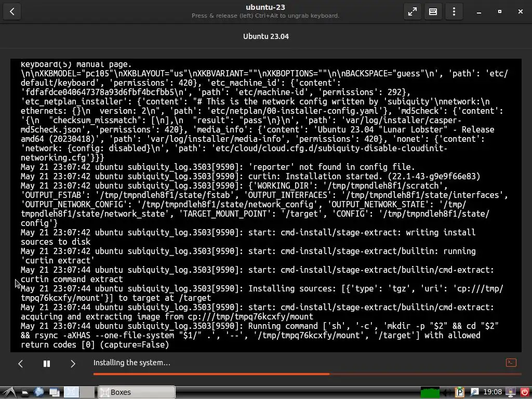The width and height of the screenshot is (532, 399).
Task: Switch to the first highlighted workspace in the pager
Action: (x=72, y=392)
